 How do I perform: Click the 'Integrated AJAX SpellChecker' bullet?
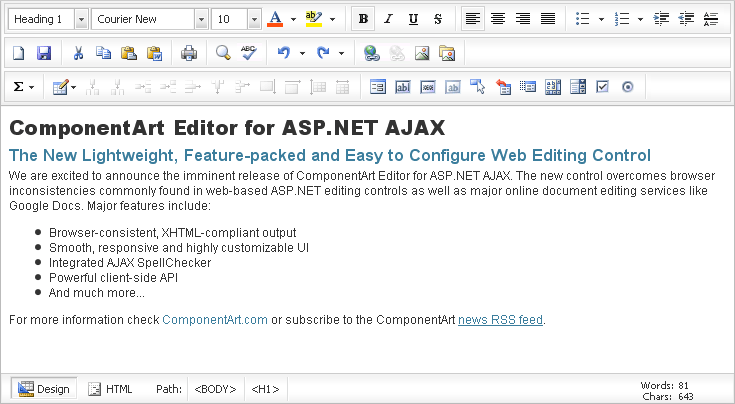click(130, 262)
